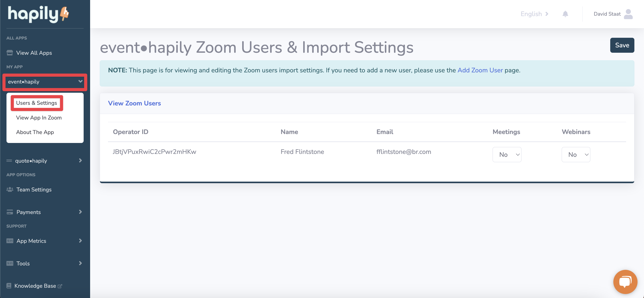
Task: Open the Meetings import dropdown
Action: 507,155
